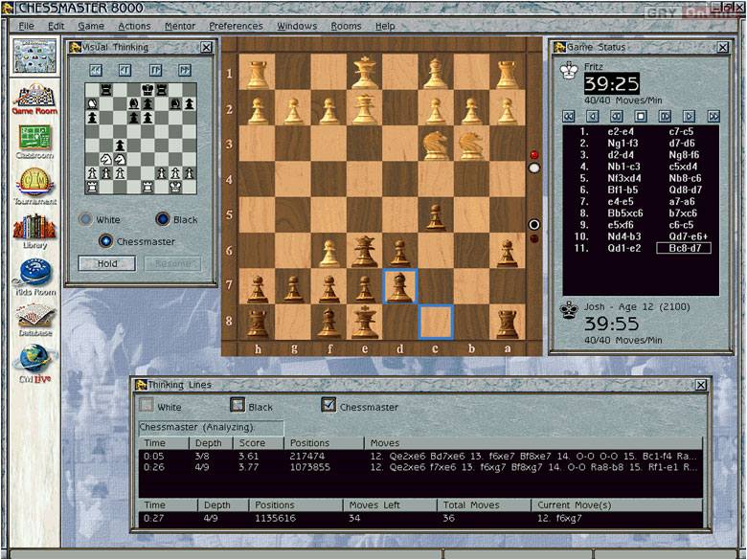Open the Mentor menu

pyautogui.click(x=180, y=26)
